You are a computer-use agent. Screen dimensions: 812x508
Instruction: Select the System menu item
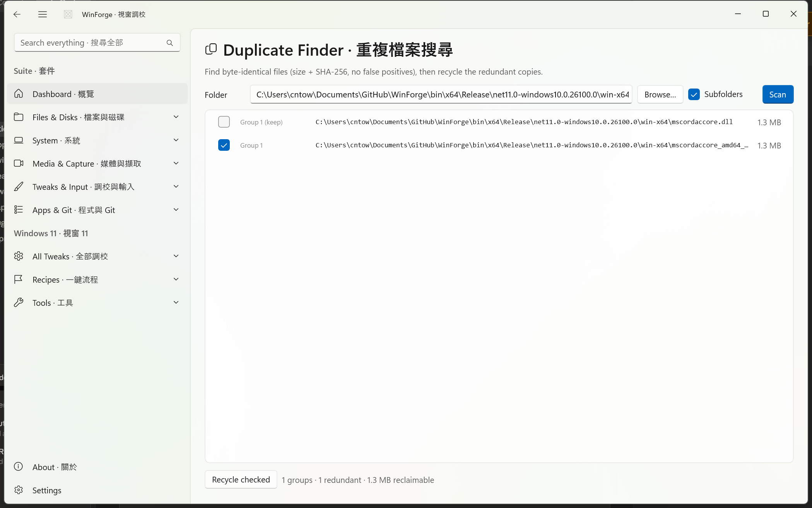[x=97, y=140]
